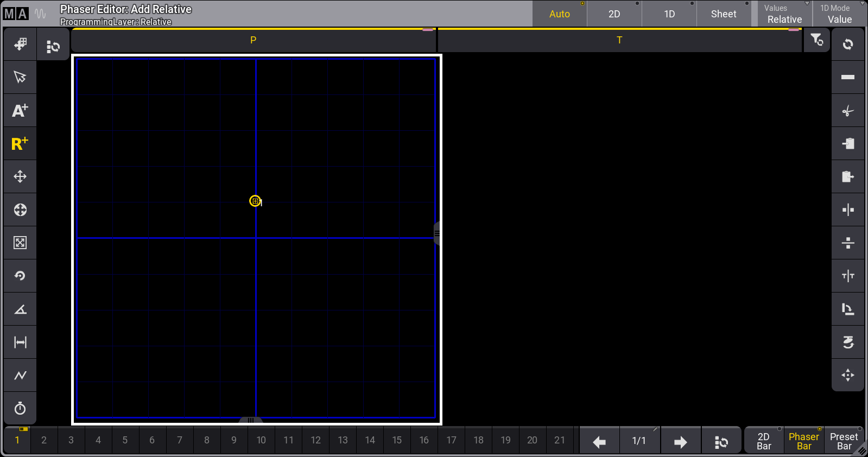868x457 pixels.
Task: Select the Add Relative (R+) tool
Action: point(20,144)
